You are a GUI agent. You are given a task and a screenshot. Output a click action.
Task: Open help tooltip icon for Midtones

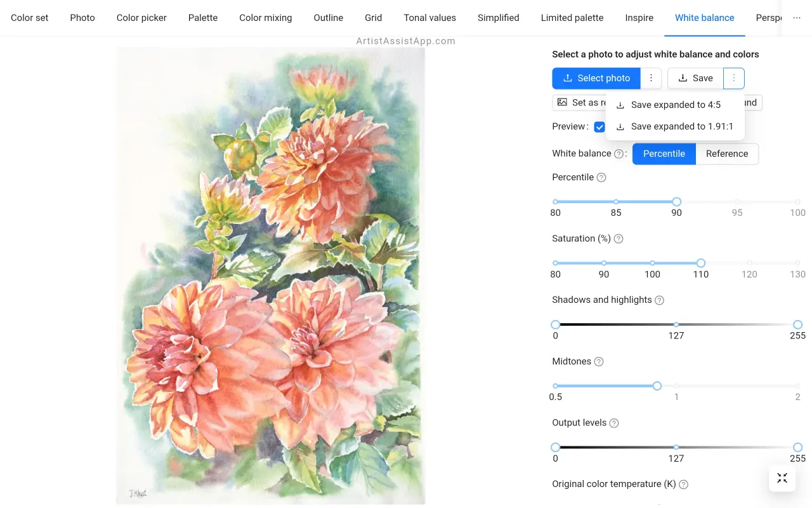[598, 362]
